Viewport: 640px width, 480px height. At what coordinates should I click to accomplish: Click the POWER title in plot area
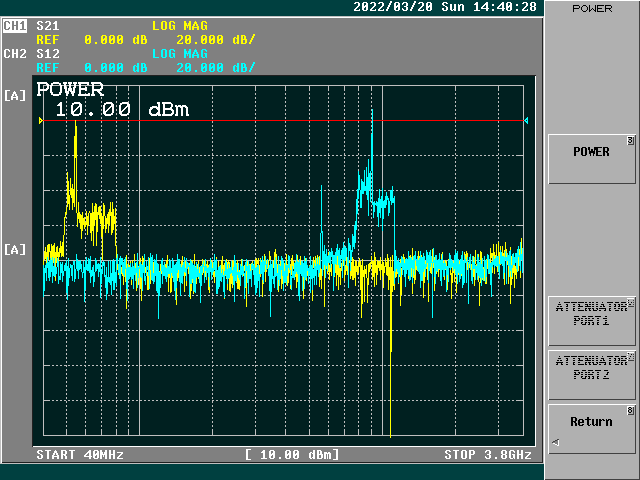pos(70,89)
